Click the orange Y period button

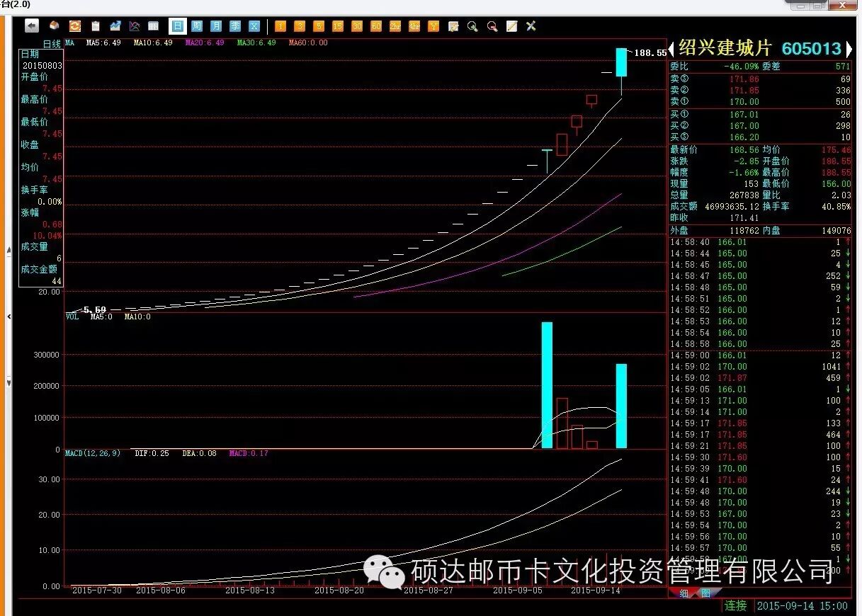433,26
